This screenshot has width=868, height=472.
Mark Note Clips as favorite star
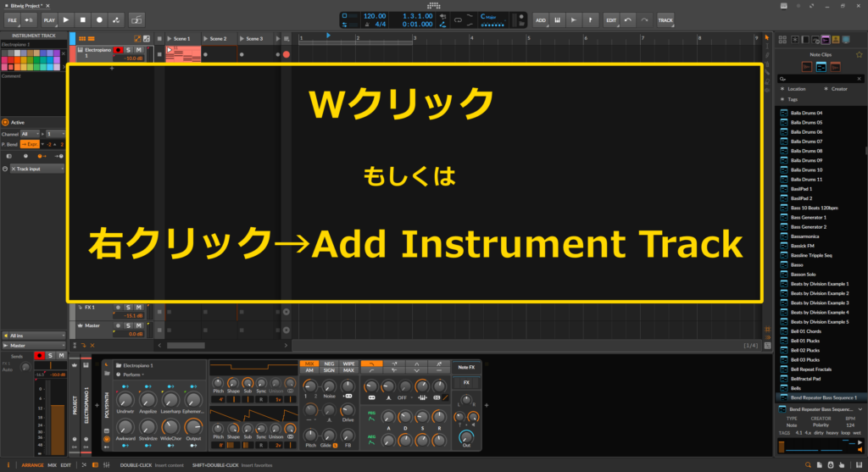click(x=860, y=55)
